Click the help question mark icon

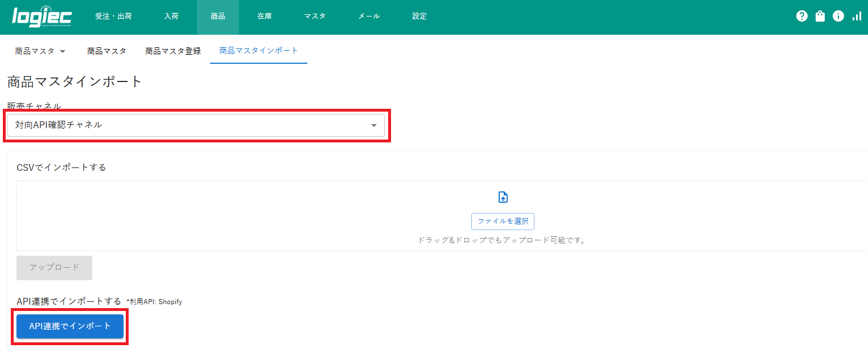pos(801,17)
